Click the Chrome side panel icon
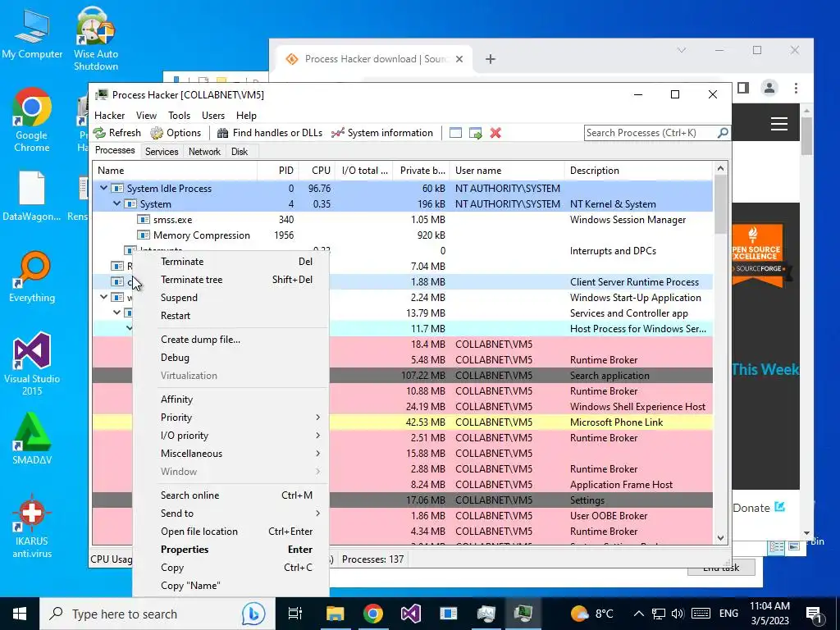The height and width of the screenshot is (630, 840). [743, 87]
